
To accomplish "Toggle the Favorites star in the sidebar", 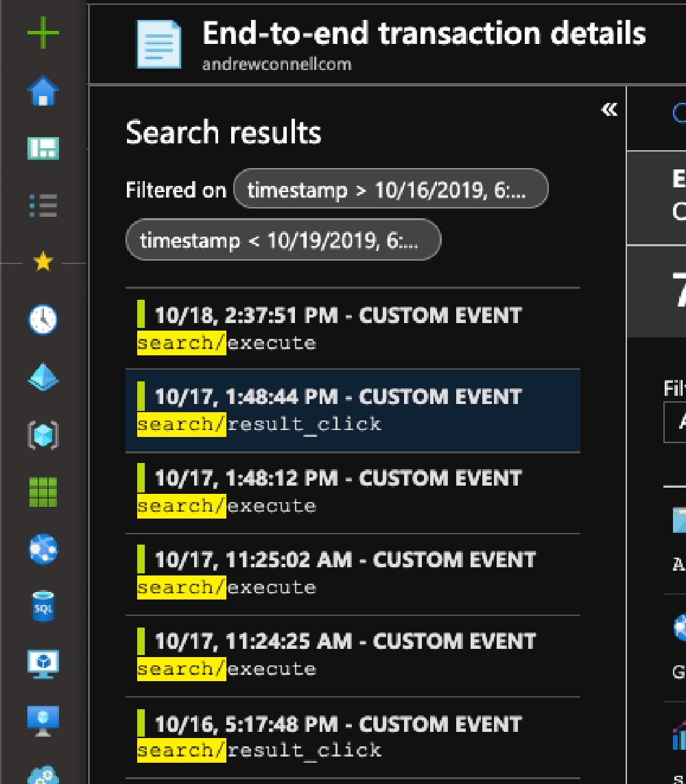I will pyautogui.click(x=43, y=261).
